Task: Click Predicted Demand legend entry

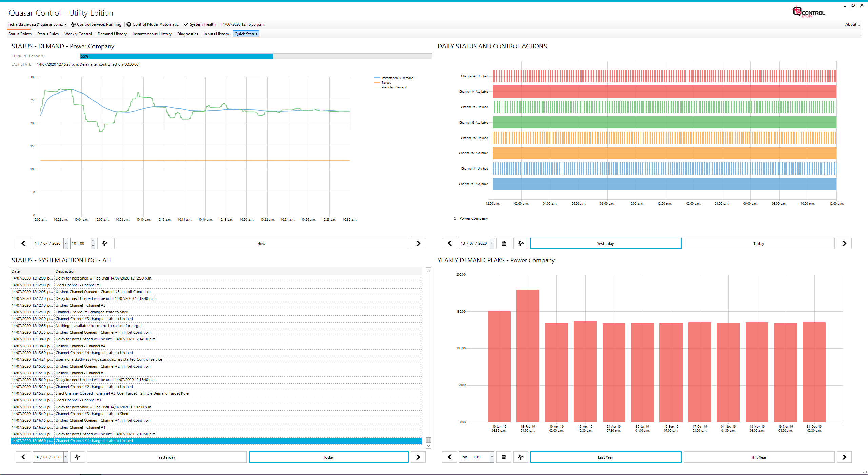Action: (391, 87)
